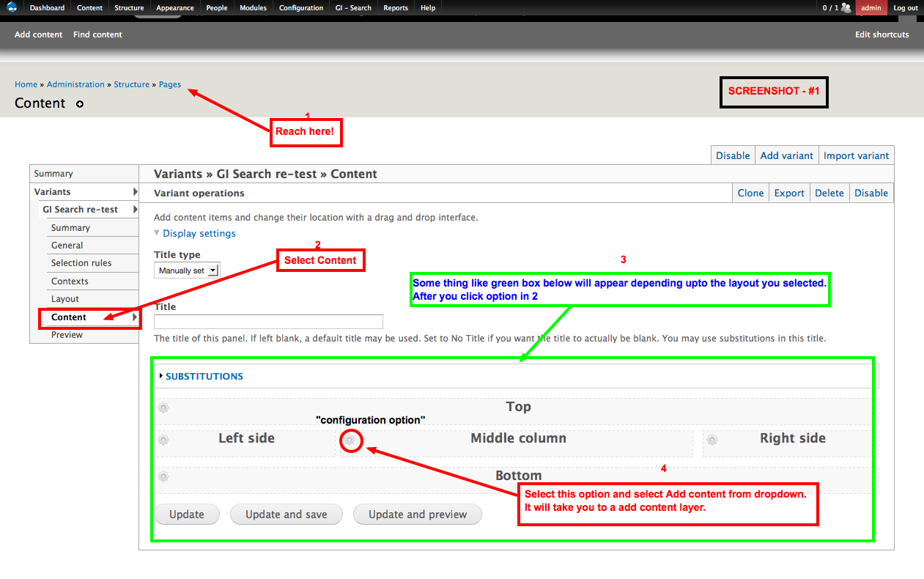The width and height of the screenshot is (924, 579).
Task: Click the Add content shortcut
Action: point(39,34)
